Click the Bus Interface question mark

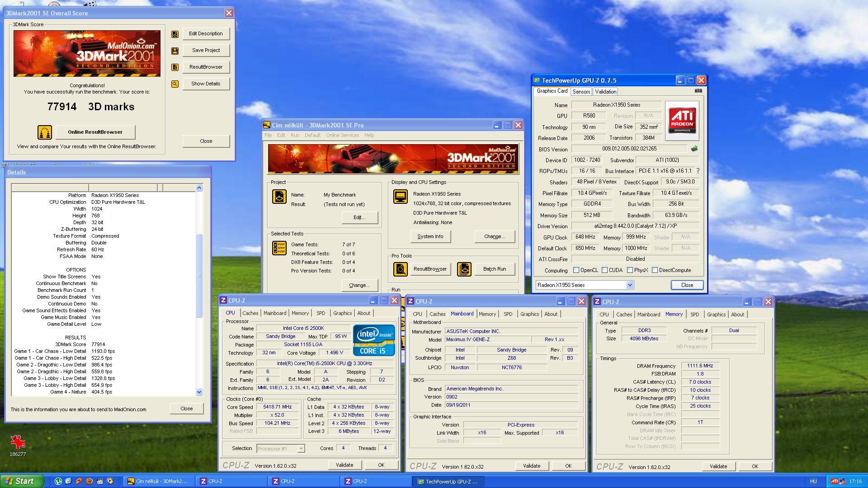click(698, 171)
